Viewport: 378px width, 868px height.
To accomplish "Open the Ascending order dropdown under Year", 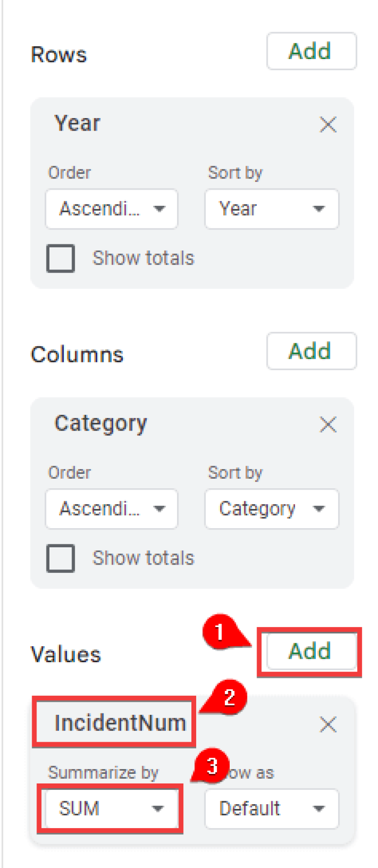I will 111,209.
